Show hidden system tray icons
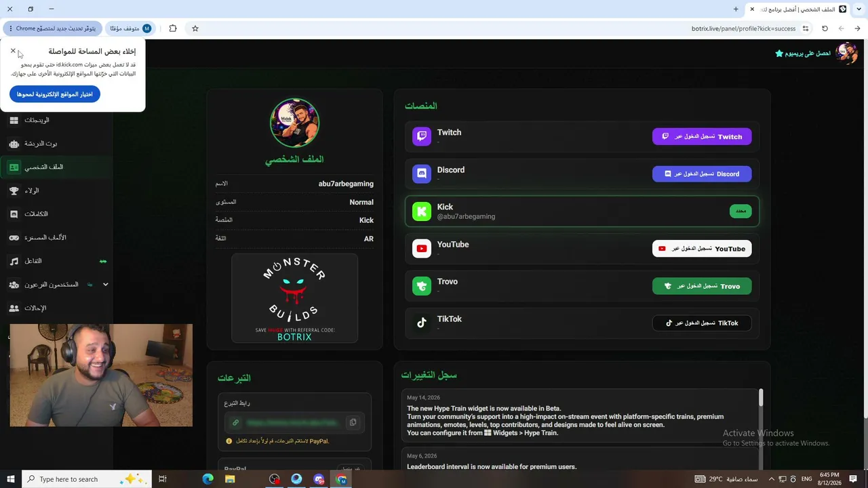This screenshot has width=868, height=488. (771, 479)
